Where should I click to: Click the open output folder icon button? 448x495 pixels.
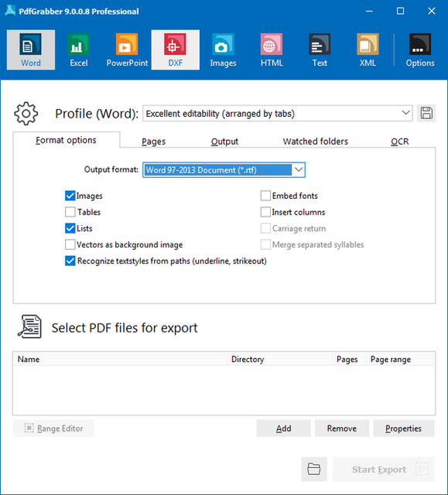coord(314,469)
